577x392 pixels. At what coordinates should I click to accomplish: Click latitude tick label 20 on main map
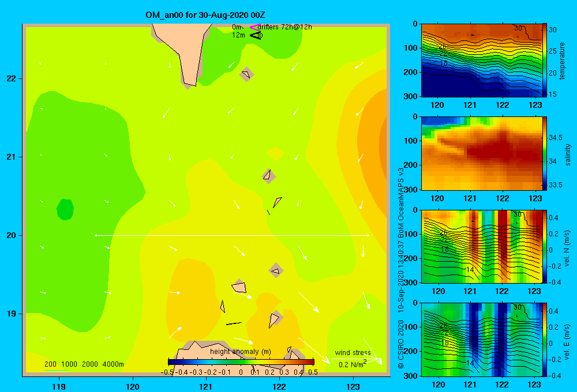coord(12,235)
